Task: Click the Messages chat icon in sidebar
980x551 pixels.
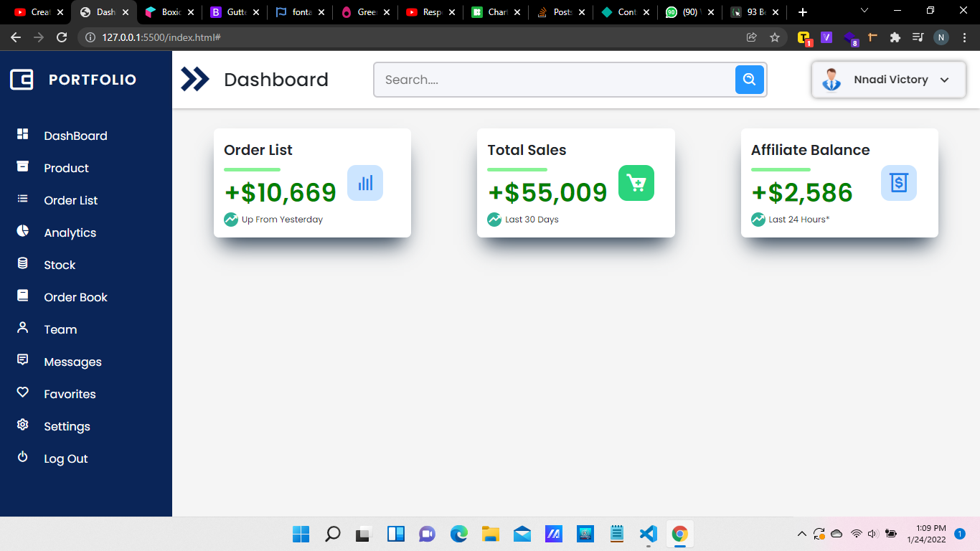Action: pos(23,360)
